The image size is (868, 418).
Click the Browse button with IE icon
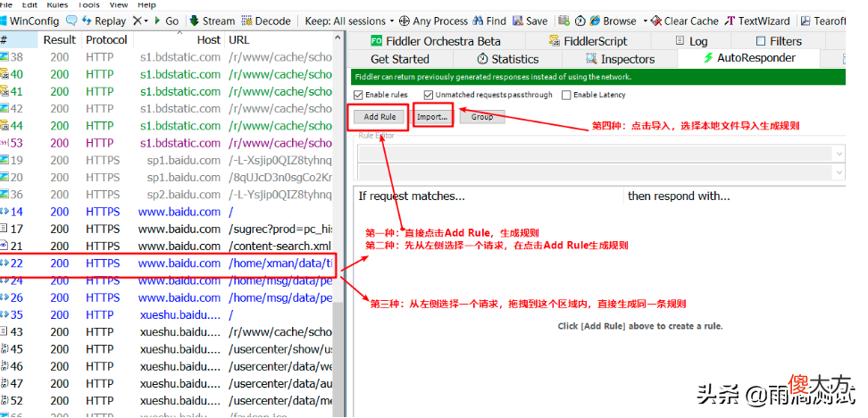pyautogui.click(x=613, y=21)
